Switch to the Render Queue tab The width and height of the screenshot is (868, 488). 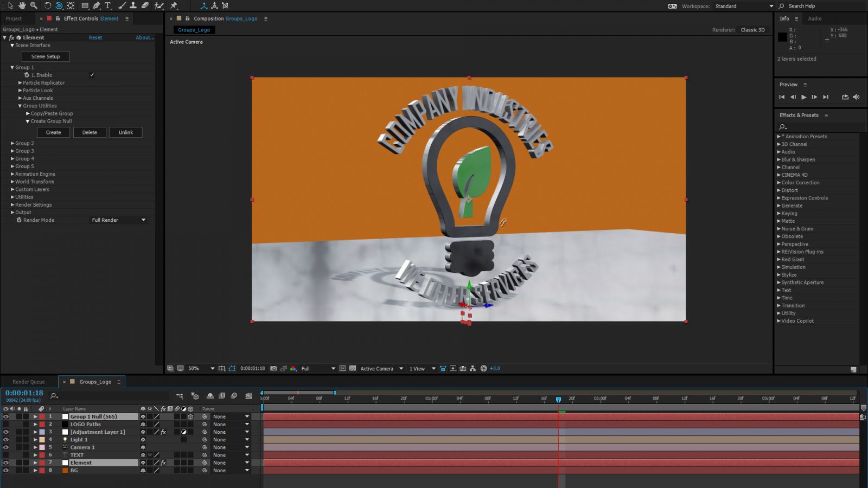click(29, 382)
